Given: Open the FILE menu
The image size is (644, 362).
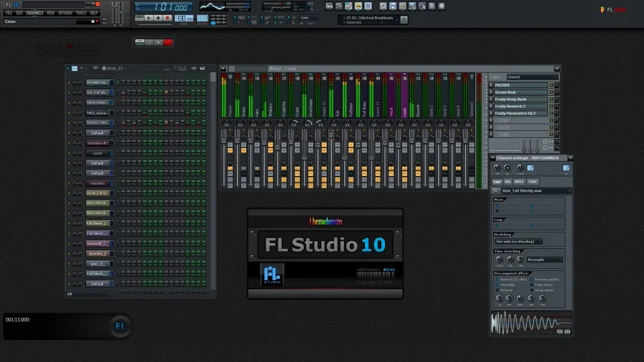Looking at the screenshot, I should 9,13.
